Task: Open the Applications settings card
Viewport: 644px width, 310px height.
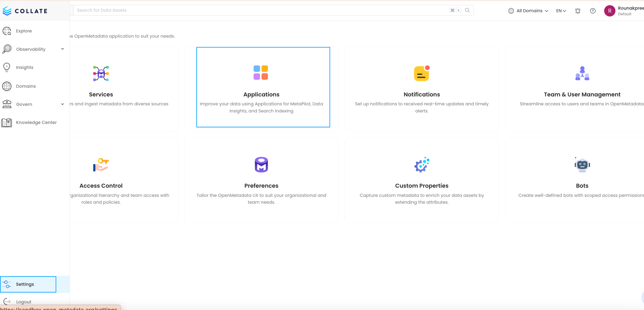Action: coord(261,88)
